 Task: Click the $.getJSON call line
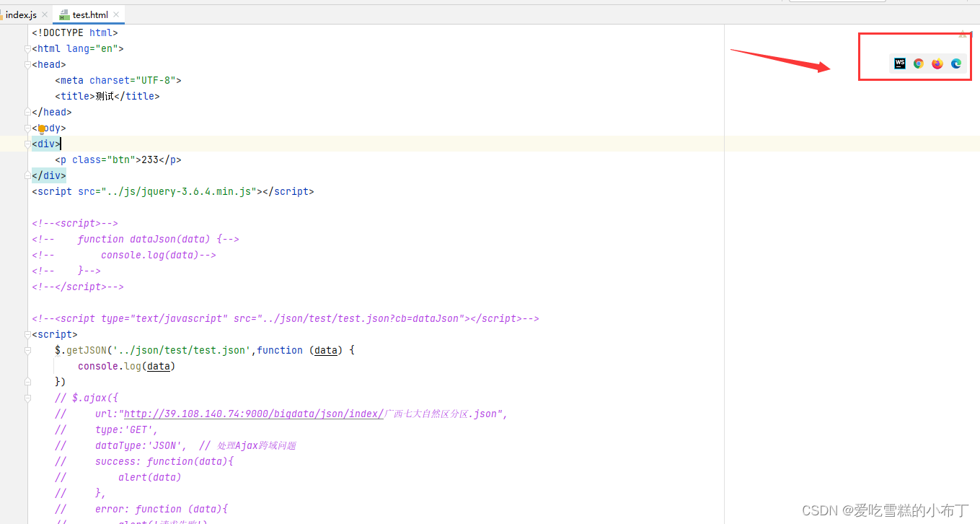(x=205, y=351)
